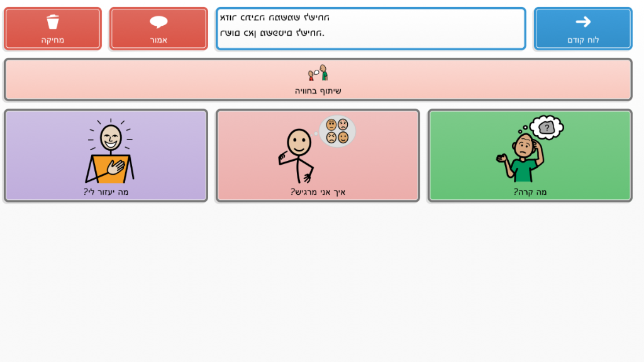Click the thought bubble with question mark
This screenshot has width=644, height=362.
[x=546, y=127]
